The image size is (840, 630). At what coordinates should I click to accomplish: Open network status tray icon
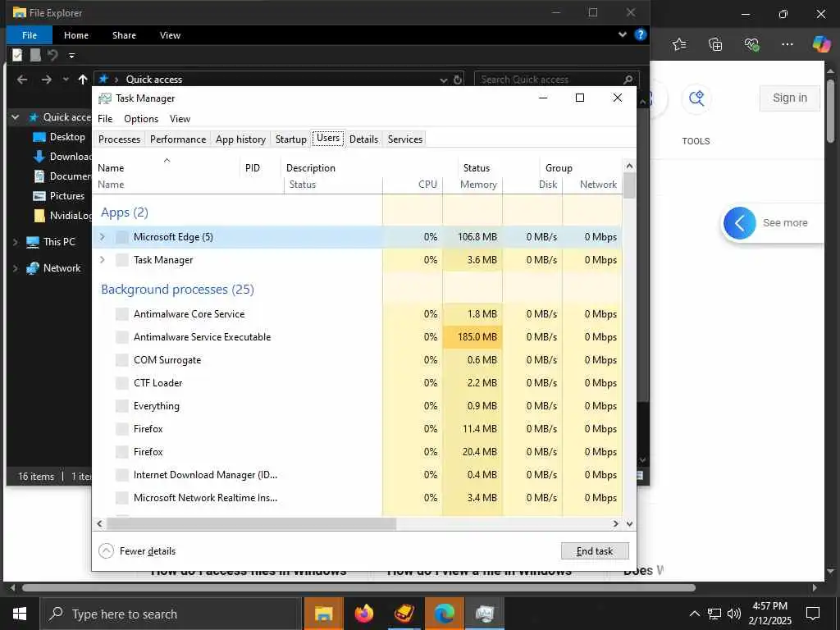coord(714,614)
